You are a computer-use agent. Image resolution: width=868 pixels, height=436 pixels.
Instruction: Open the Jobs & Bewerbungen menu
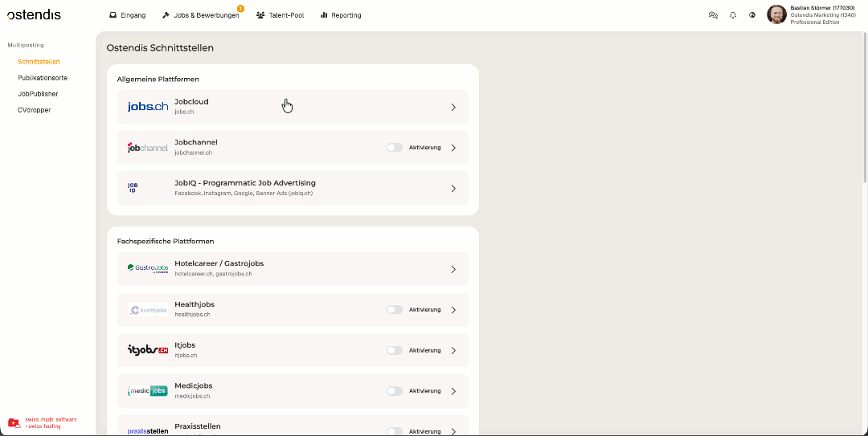click(200, 15)
